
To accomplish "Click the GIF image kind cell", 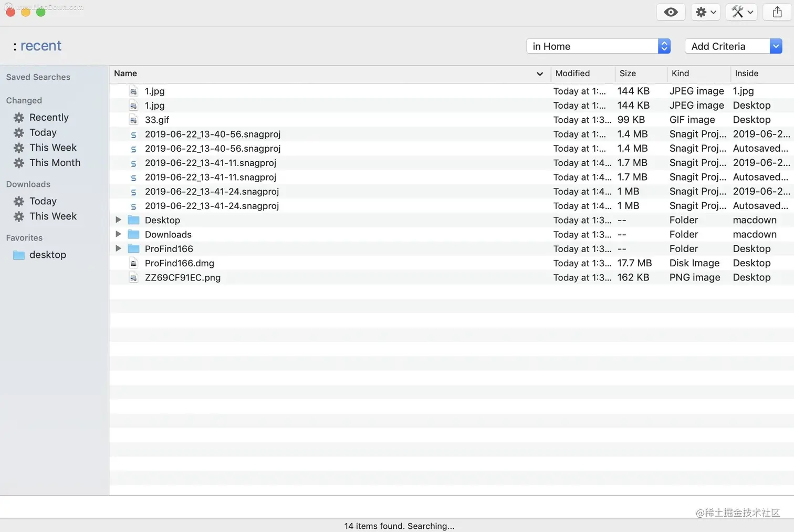I will click(x=692, y=120).
